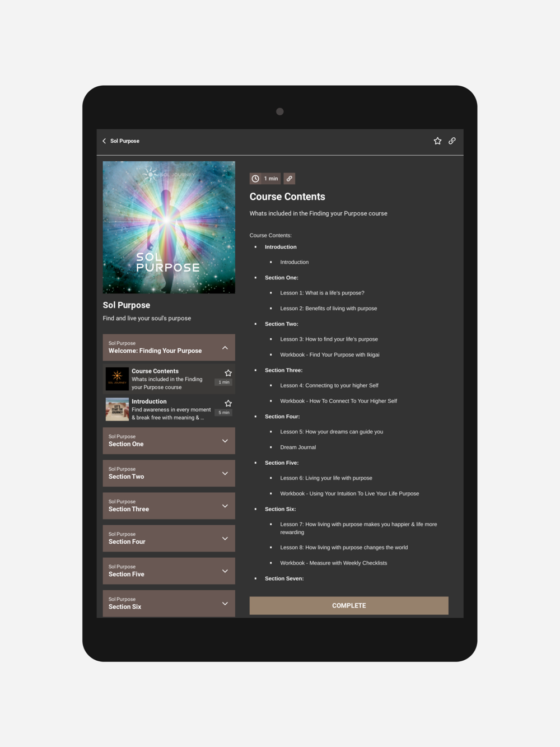The width and height of the screenshot is (560, 747).
Task: Favorite the course with the header star
Action: [x=437, y=141]
